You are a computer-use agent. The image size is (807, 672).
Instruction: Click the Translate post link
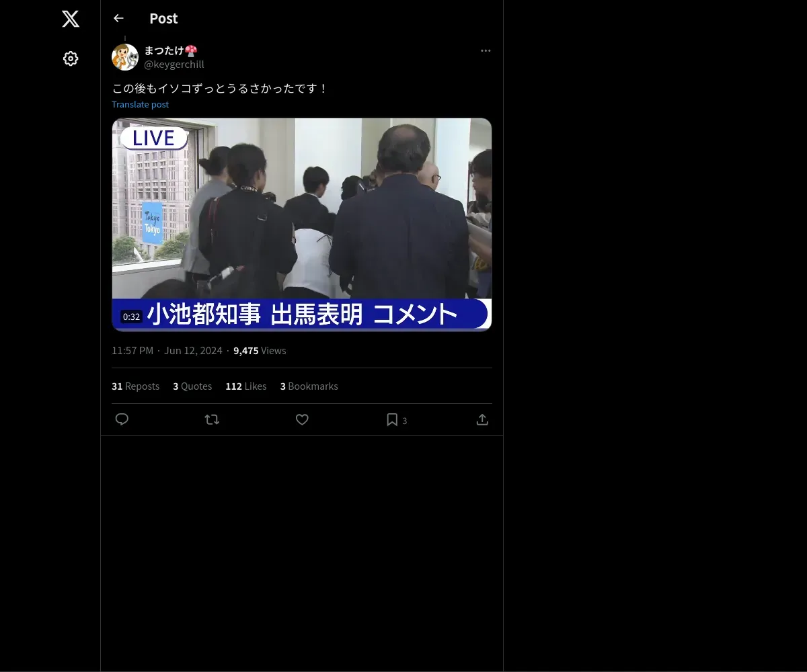point(140,104)
